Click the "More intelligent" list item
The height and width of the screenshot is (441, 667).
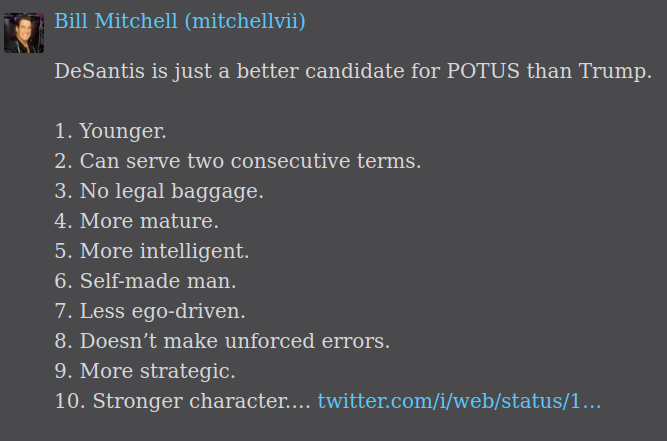tap(165, 251)
